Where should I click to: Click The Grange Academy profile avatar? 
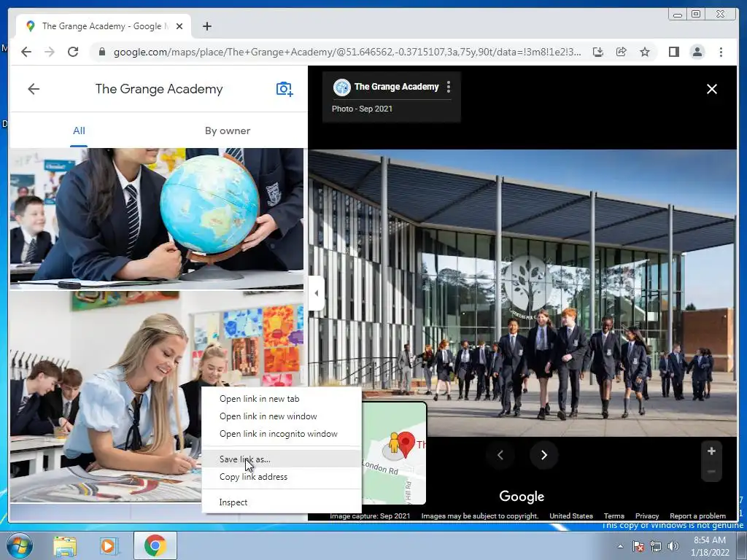point(341,87)
